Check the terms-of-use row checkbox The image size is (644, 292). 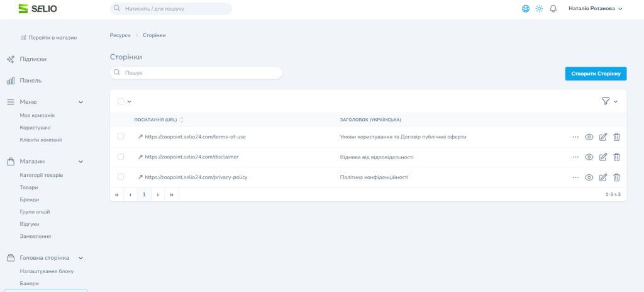[x=121, y=137]
